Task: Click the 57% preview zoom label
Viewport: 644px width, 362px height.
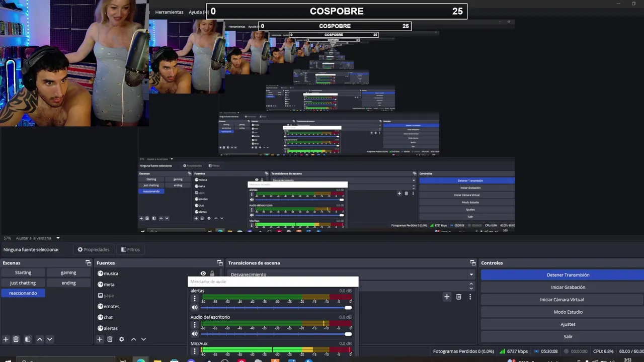Action: [7, 238]
